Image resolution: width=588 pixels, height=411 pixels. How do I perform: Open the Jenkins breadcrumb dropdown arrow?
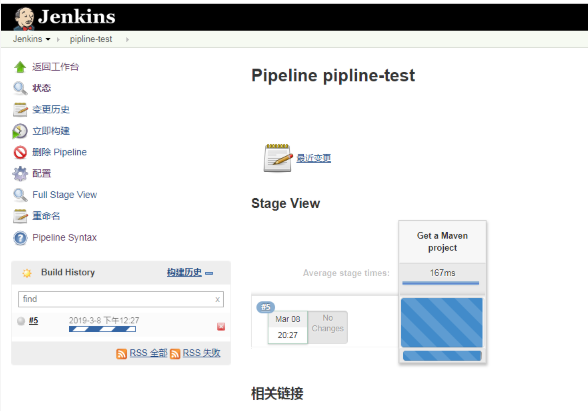pyautogui.click(x=48, y=39)
